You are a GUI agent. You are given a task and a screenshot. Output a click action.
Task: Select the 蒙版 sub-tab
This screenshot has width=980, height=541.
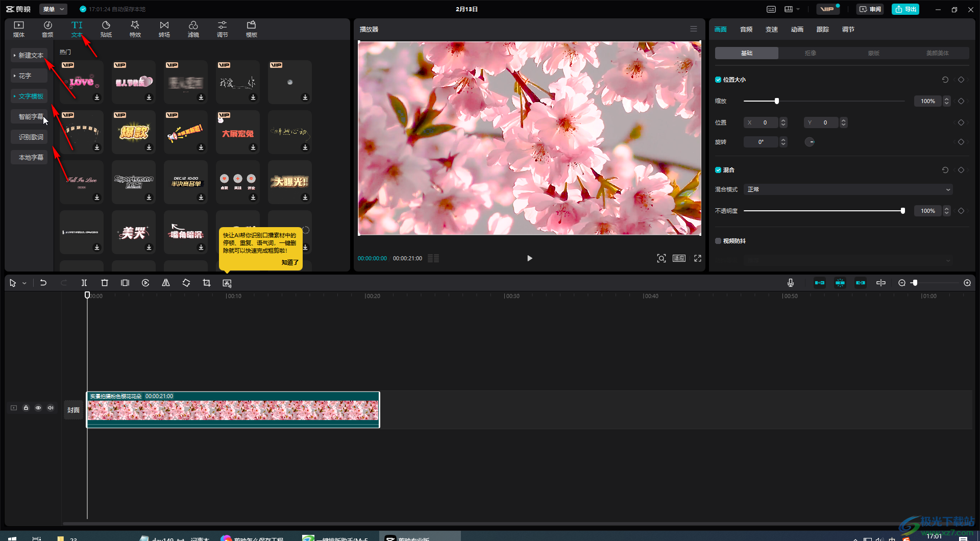point(874,53)
